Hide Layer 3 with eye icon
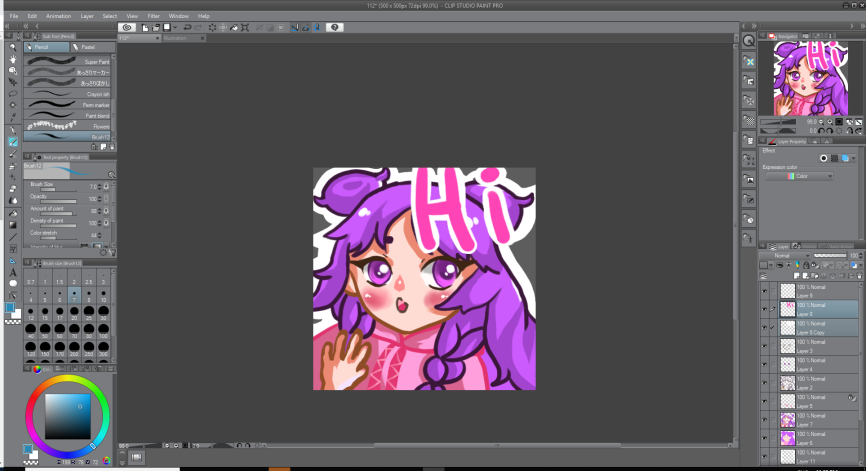 (764, 346)
